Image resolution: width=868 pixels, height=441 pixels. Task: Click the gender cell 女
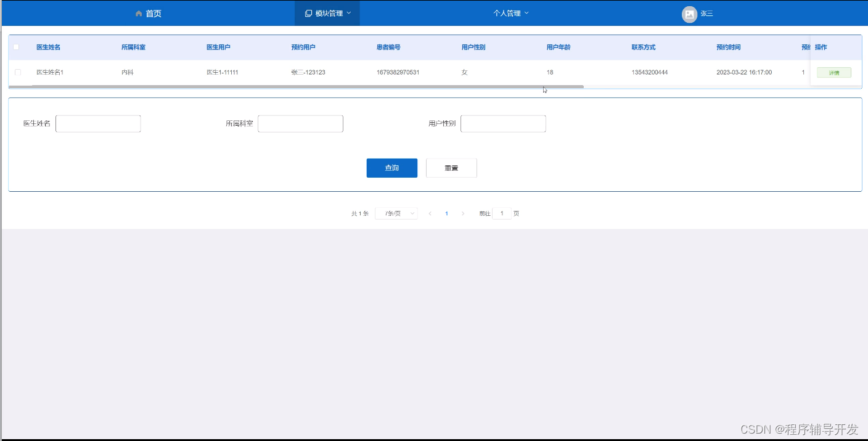pyautogui.click(x=465, y=72)
